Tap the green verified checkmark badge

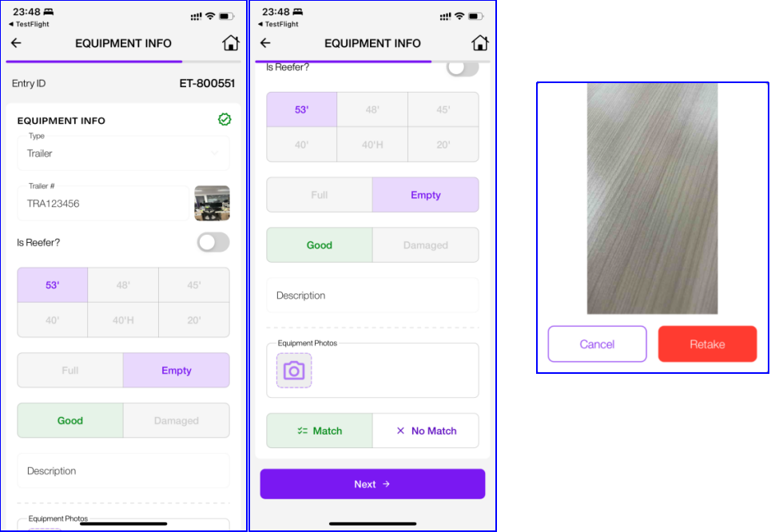(225, 120)
